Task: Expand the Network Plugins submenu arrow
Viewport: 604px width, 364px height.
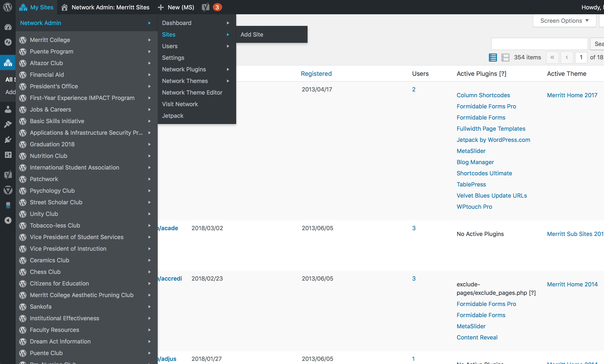Action: pos(228,69)
